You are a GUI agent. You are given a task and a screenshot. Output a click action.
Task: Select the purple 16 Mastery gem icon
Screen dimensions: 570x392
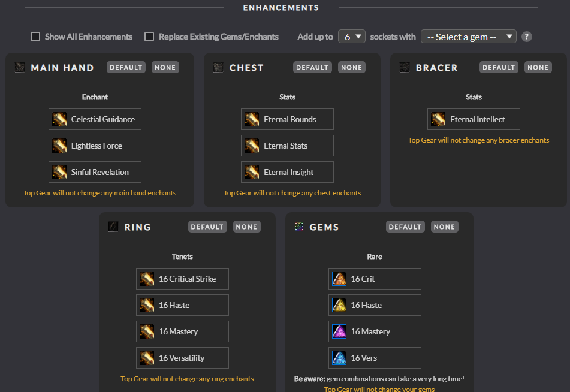[x=340, y=331]
